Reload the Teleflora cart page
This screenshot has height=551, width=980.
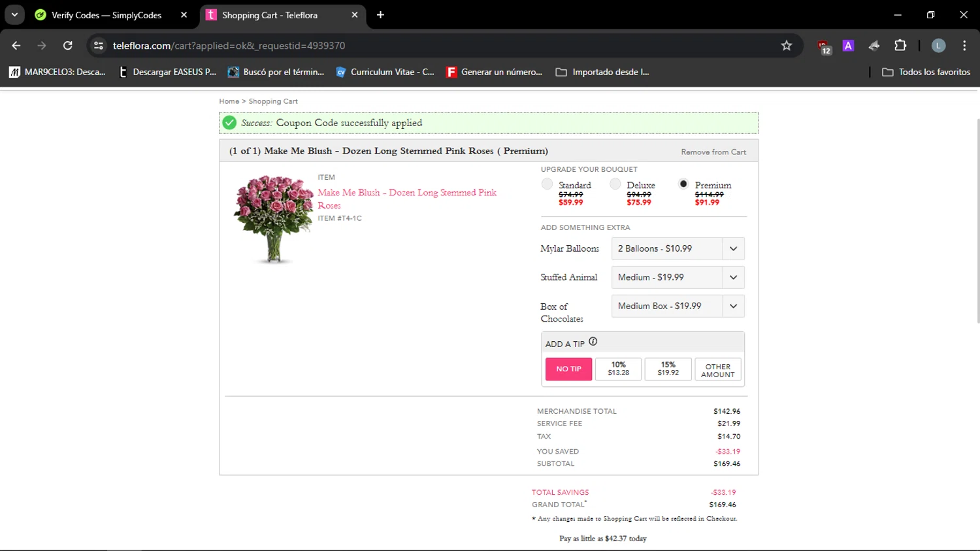click(67, 46)
